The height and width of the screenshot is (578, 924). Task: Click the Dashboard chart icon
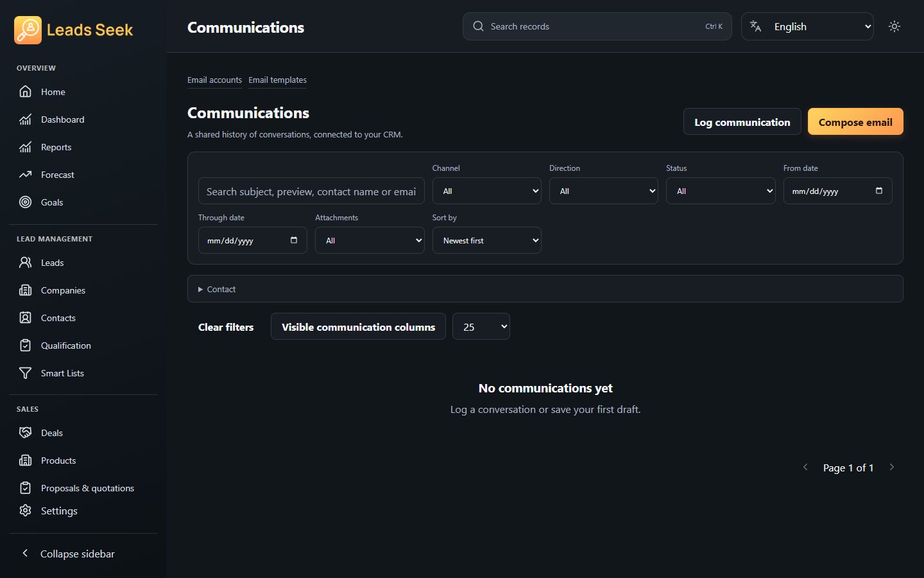pyautogui.click(x=25, y=119)
